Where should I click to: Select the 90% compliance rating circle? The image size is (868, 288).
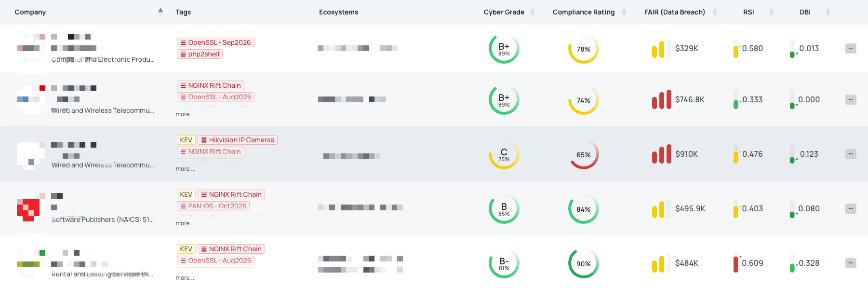click(x=584, y=263)
